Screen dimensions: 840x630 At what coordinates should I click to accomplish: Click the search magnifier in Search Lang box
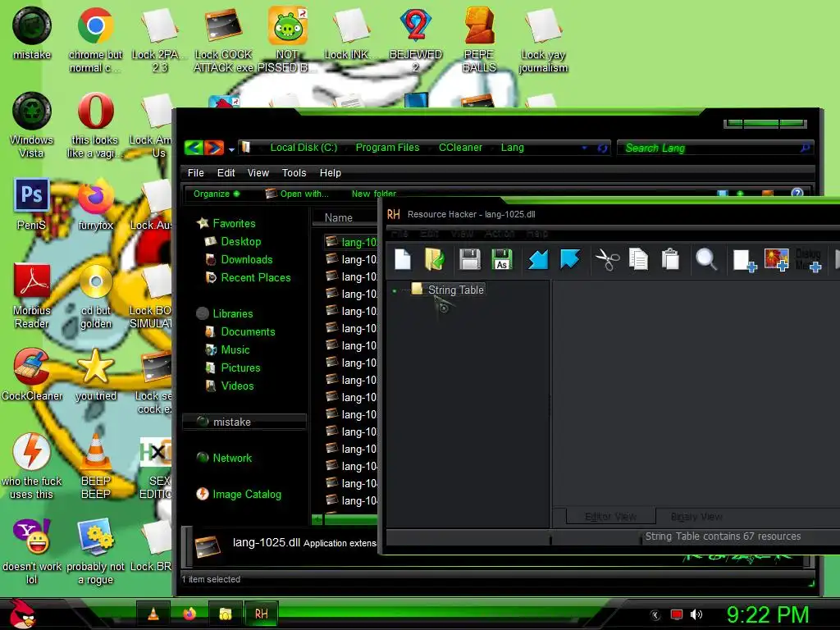[805, 148]
